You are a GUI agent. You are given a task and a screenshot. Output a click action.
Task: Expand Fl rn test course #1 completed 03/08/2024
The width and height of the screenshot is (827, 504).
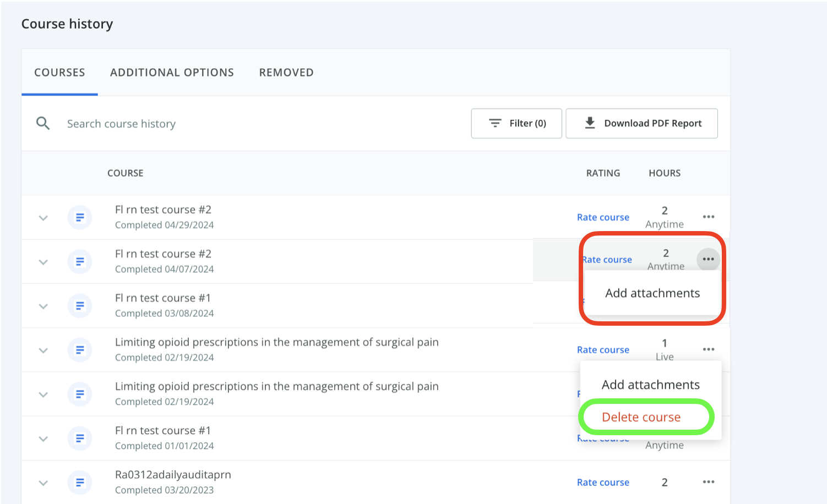click(x=43, y=306)
